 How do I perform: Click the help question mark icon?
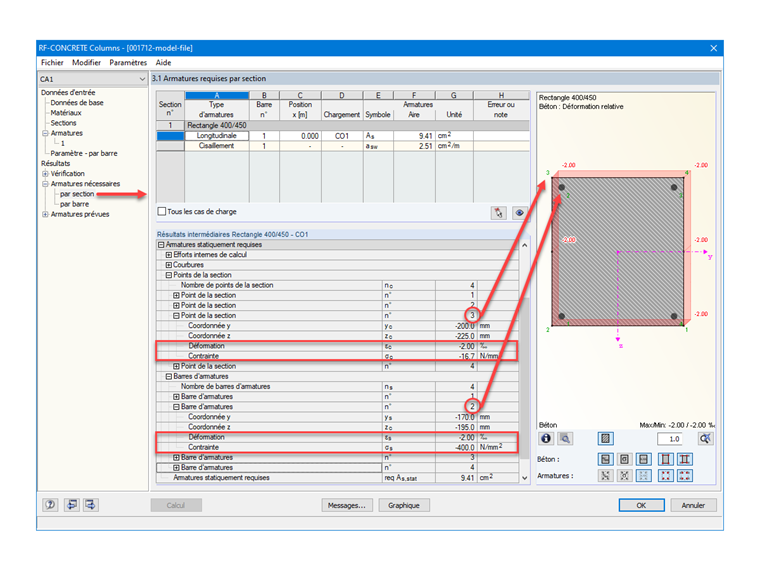50,505
